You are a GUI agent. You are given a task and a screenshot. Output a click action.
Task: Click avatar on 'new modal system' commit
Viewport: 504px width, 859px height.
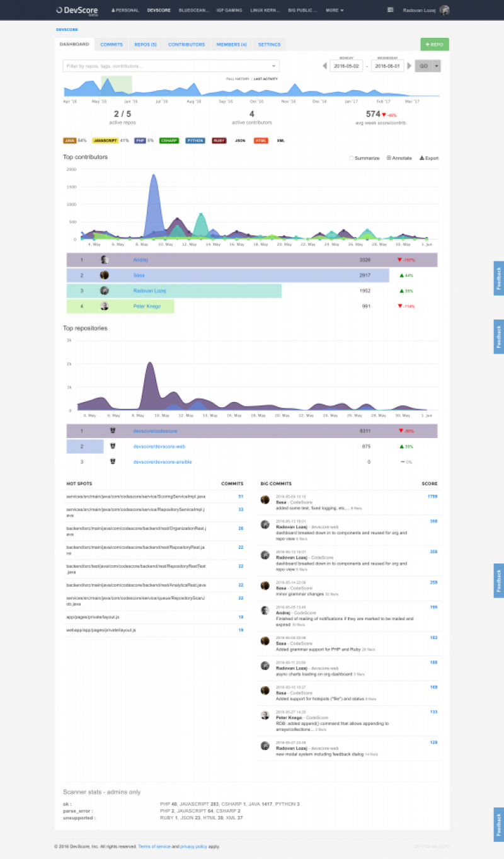coord(265,746)
